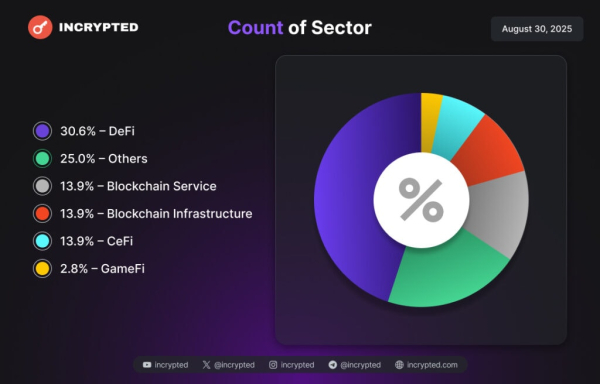Click the percent symbol in chart center

421,200
